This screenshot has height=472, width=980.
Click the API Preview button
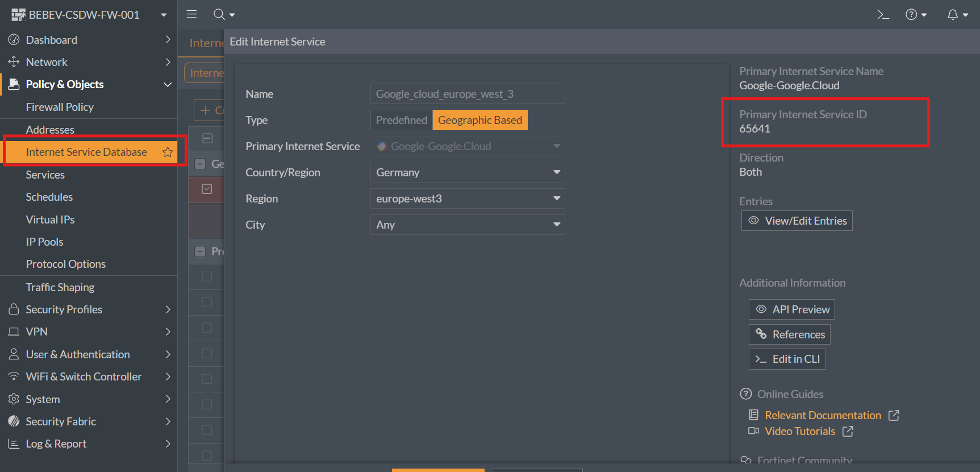click(x=792, y=309)
